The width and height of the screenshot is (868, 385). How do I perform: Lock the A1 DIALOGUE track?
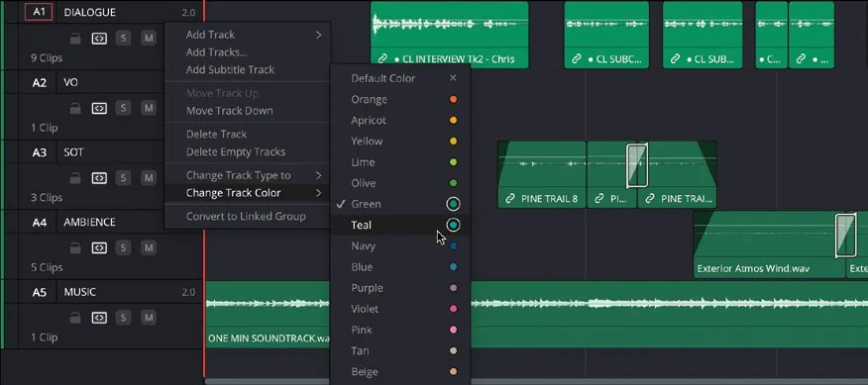(75, 39)
